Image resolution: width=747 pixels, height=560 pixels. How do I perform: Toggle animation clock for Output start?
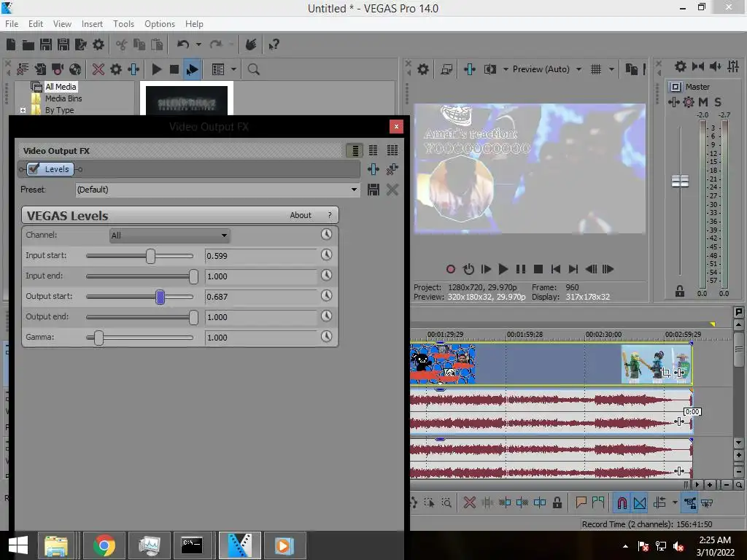326,296
